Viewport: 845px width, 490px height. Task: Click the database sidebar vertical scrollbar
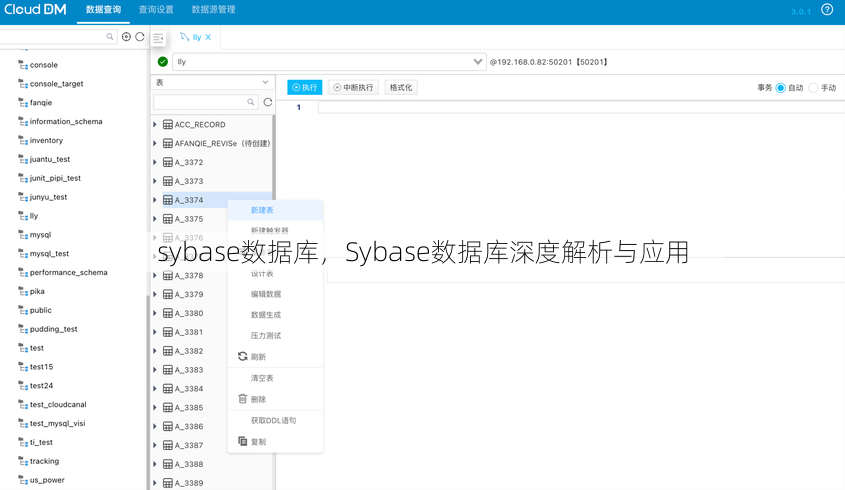point(147,392)
